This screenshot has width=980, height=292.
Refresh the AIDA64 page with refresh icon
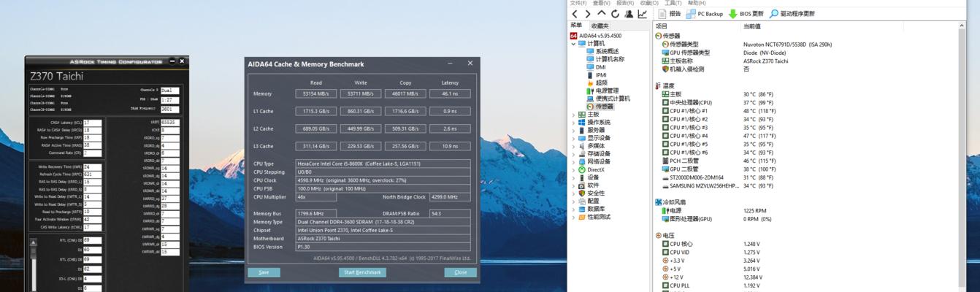[x=615, y=14]
